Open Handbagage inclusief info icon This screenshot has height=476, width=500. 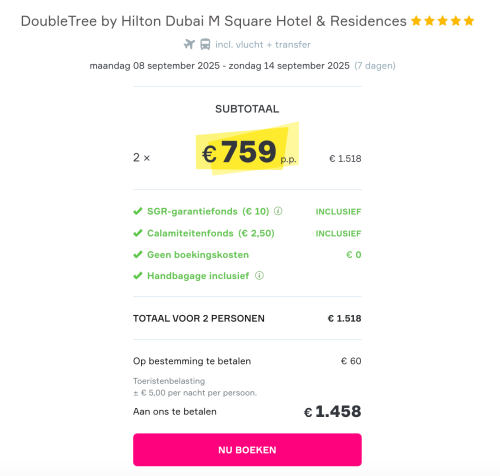(259, 276)
